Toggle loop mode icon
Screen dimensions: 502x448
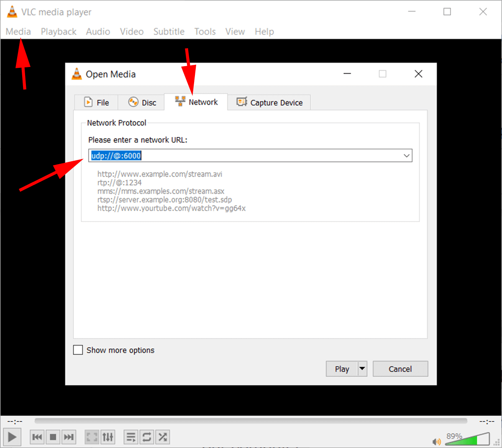pyautogui.click(x=147, y=437)
